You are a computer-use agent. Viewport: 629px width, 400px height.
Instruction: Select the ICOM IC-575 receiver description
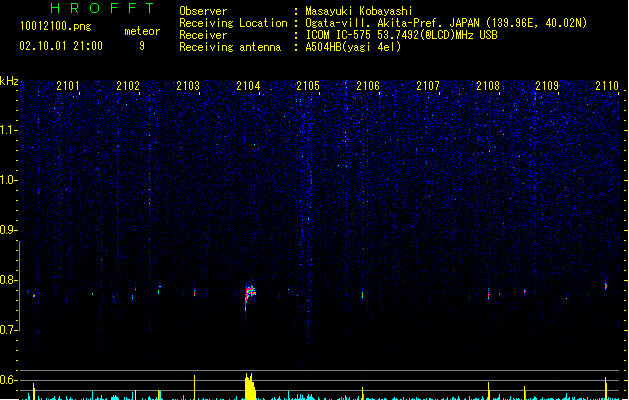click(x=402, y=35)
